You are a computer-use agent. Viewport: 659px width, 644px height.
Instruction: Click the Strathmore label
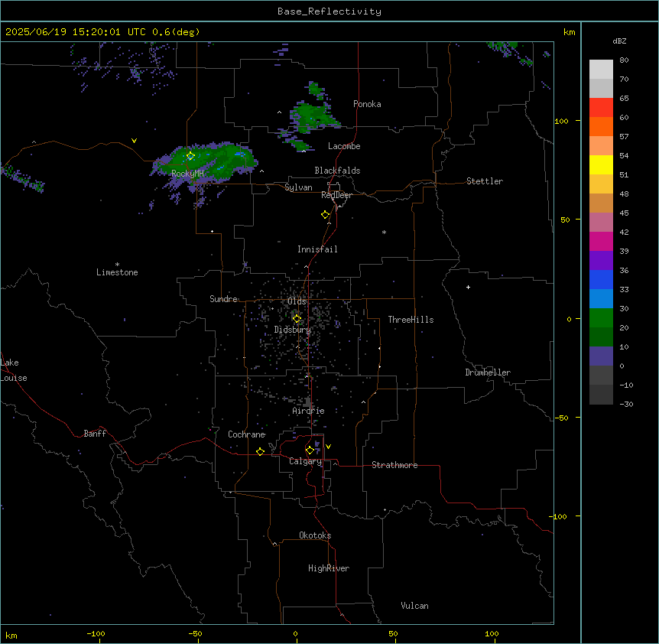[394, 465]
